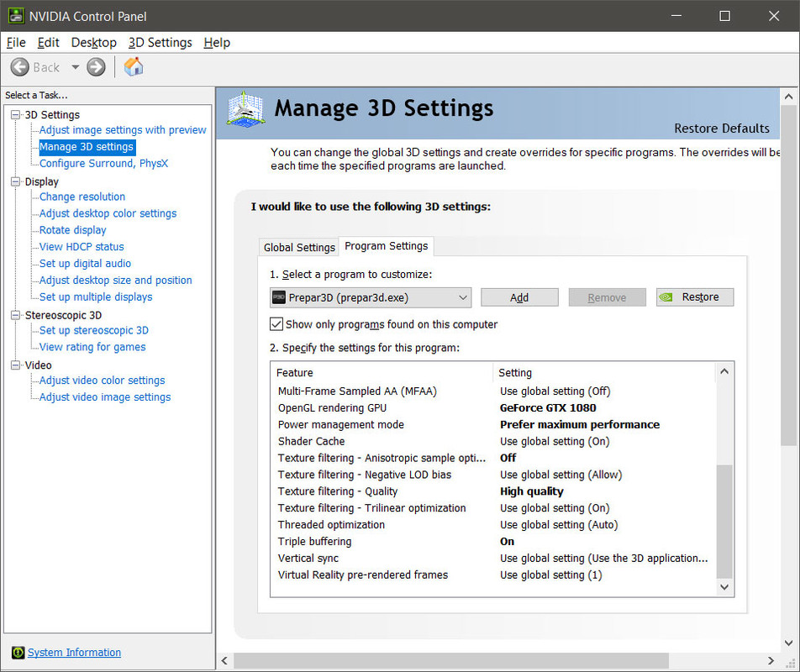Click main panel scroll up arrow
Image resolution: width=800 pixels, height=672 pixels.
pyautogui.click(x=789, y=97)
